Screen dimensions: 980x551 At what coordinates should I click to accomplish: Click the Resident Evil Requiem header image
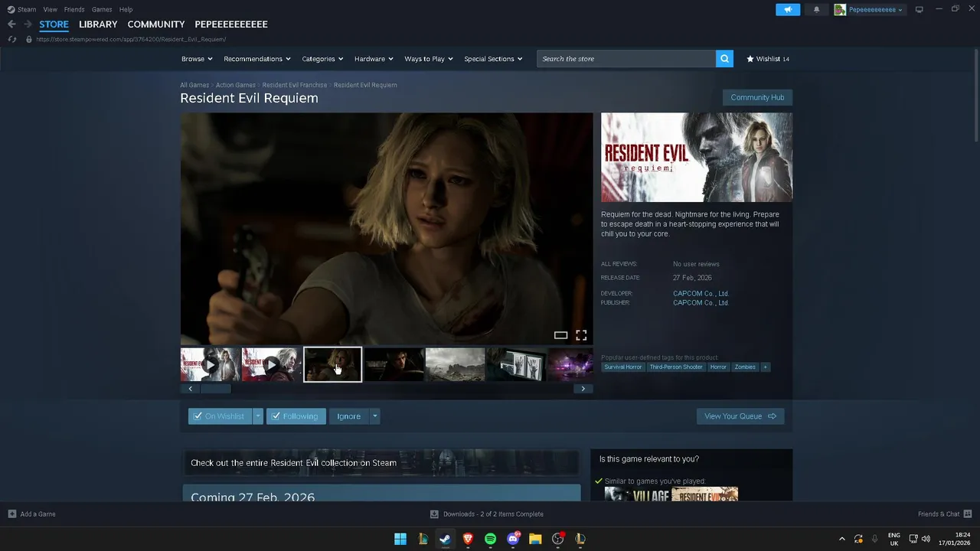697,158
